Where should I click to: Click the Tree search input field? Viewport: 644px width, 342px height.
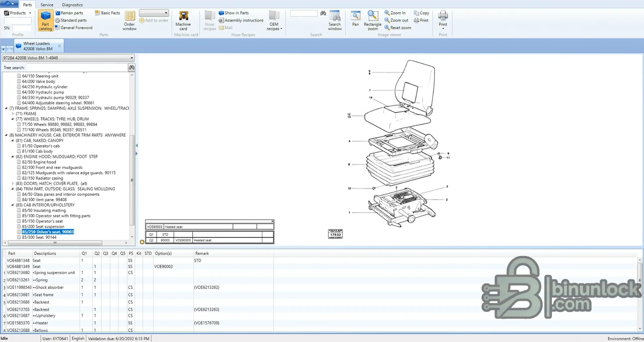(77, 68)
